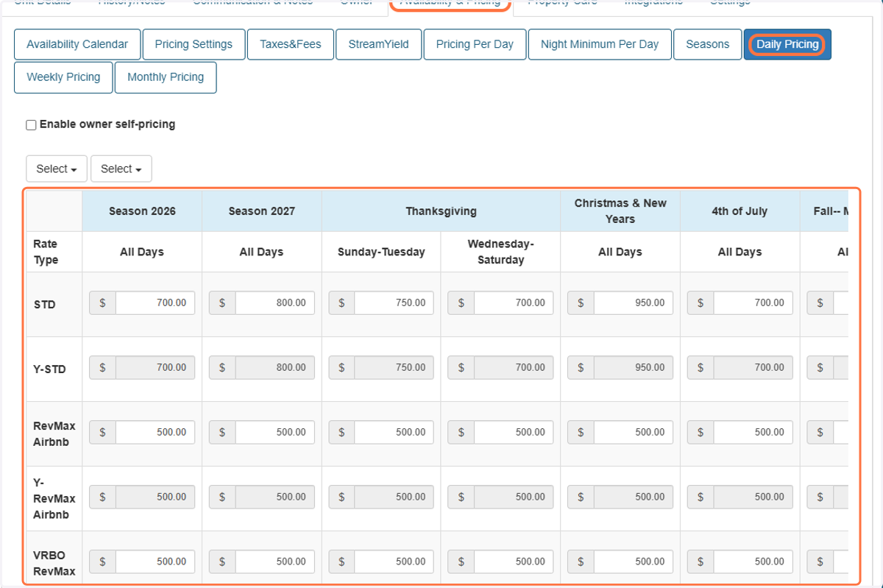Edit RevMax Airbnb Christmas & New Years rate
The width and height of the screenshot is (883, 588).
(634, 432)
